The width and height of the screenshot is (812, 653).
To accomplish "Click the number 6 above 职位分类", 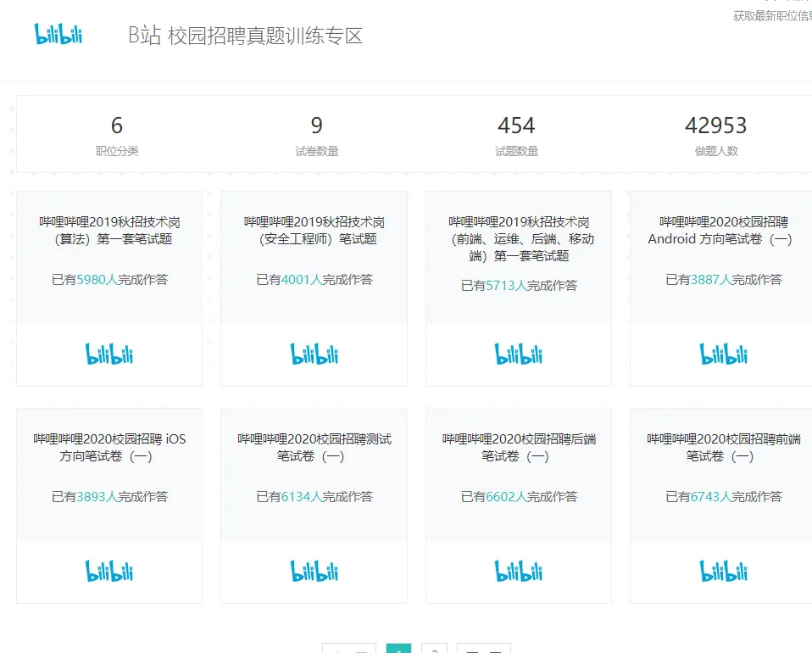I will click(117, 126).
